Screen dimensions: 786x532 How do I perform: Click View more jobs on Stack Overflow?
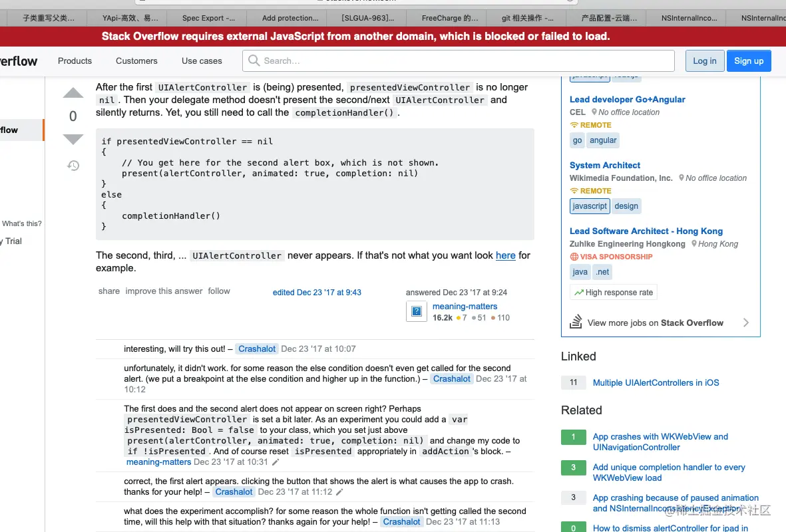tap(655, 323)
